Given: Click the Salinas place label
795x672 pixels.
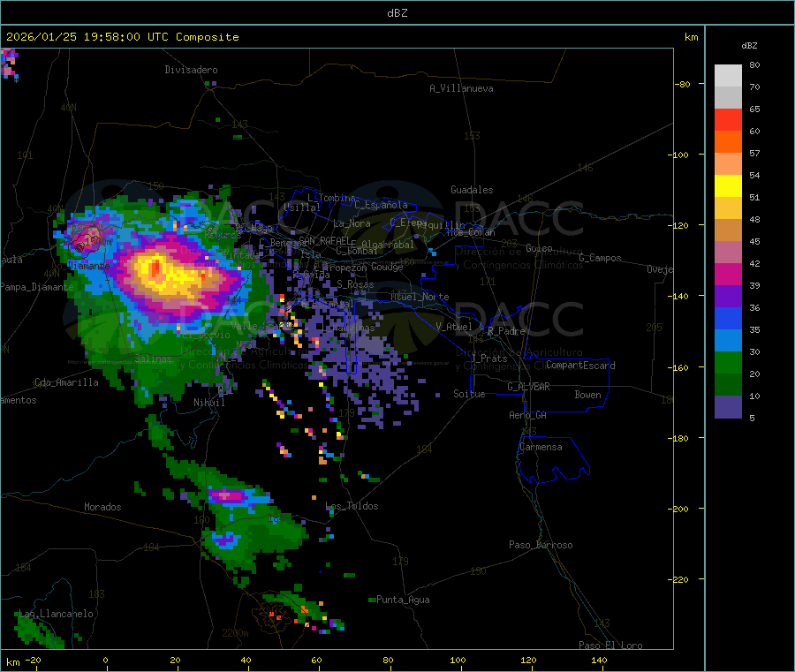Looking at the screenshot, I should [x=153, y=359].
